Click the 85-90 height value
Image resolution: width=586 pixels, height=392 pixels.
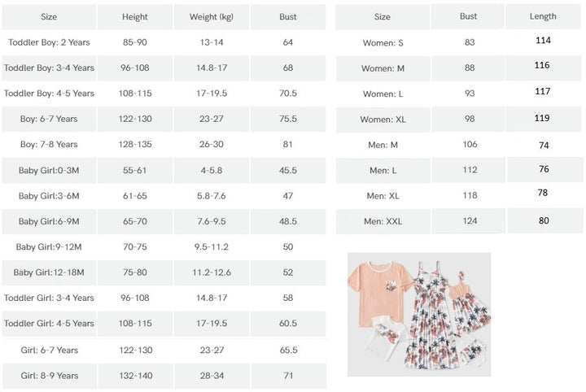click(x=135, y=43)
